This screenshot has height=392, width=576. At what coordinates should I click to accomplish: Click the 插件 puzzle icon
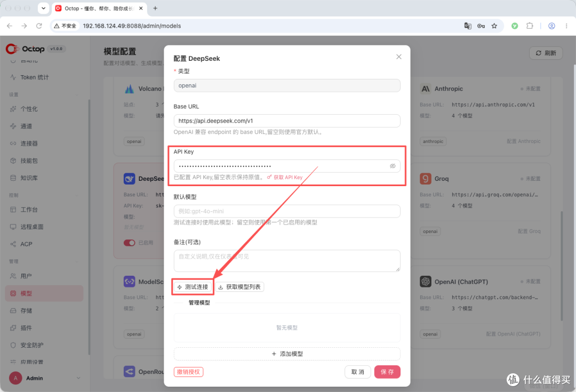13,327
